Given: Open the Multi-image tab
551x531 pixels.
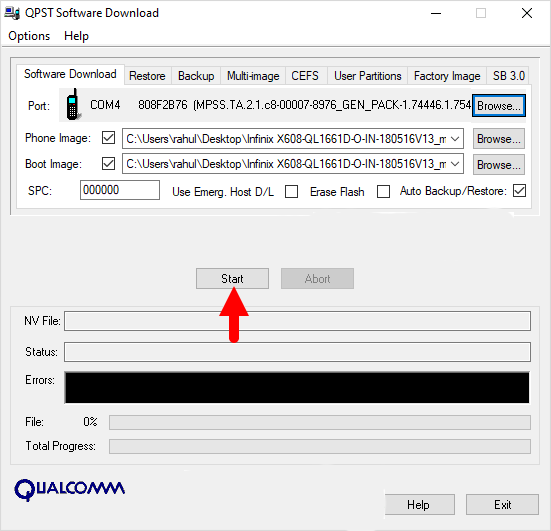Looking at the screenshot, I should (x=253, y=76).
